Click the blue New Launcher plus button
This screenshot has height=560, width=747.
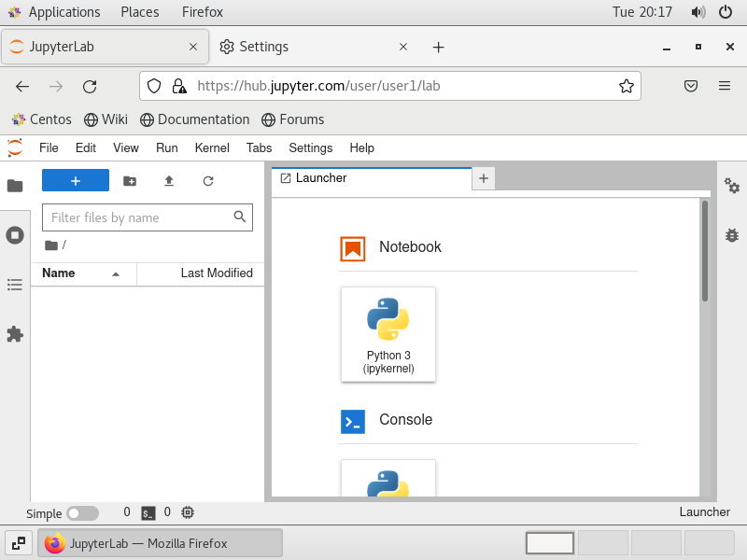pyautogui.click(x=76, y=180)
